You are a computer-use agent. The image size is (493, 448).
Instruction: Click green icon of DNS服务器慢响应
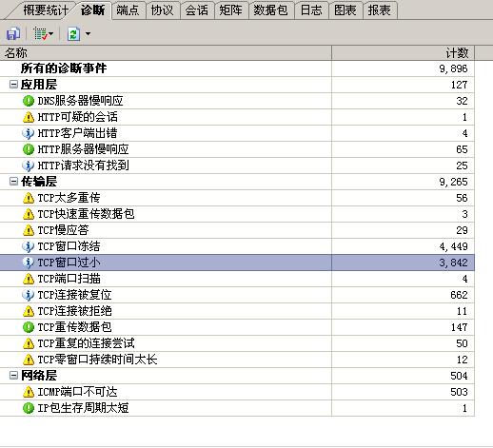[29, 101]
